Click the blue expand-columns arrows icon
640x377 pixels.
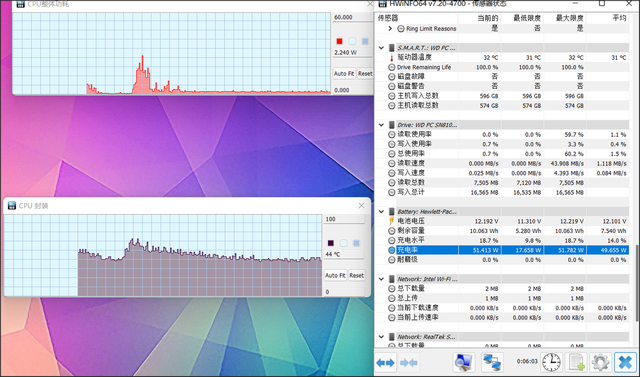coord(385,362)
